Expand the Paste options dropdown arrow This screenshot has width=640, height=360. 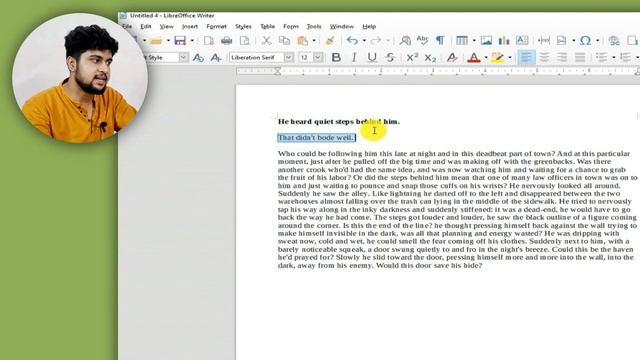click(313, 41)
